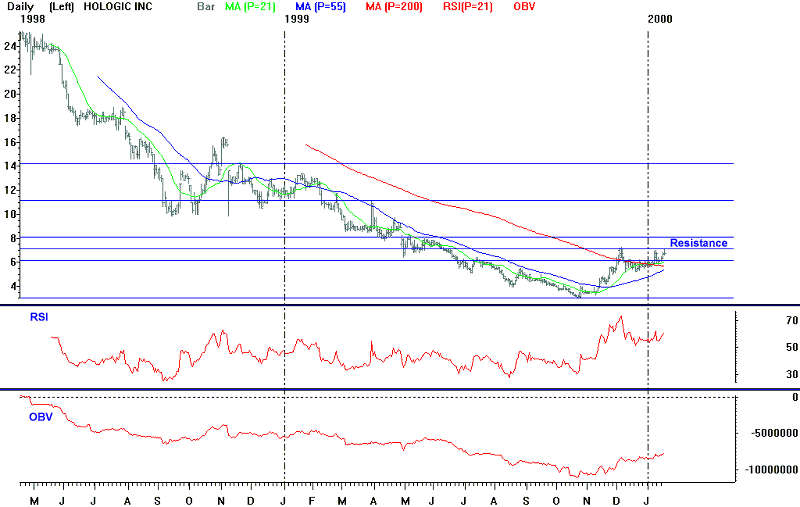
Task: Select the HOLOGIC INC title text
Action: [x=118, y=7]
